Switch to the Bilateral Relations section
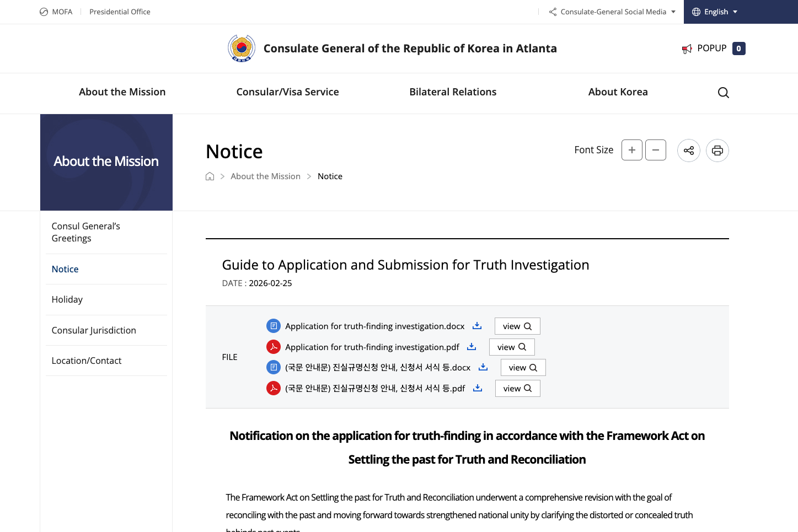The height and width of the screenshot is (532, 798). point(453,92)
